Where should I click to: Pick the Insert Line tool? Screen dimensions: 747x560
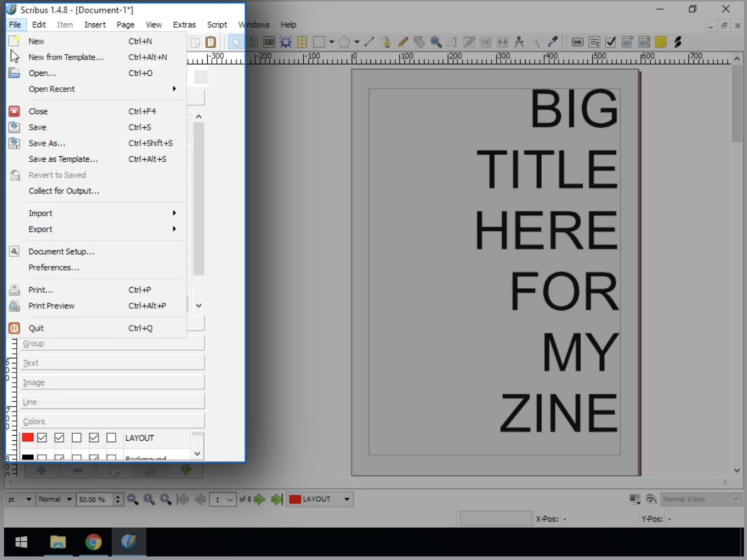click(369, 42)
